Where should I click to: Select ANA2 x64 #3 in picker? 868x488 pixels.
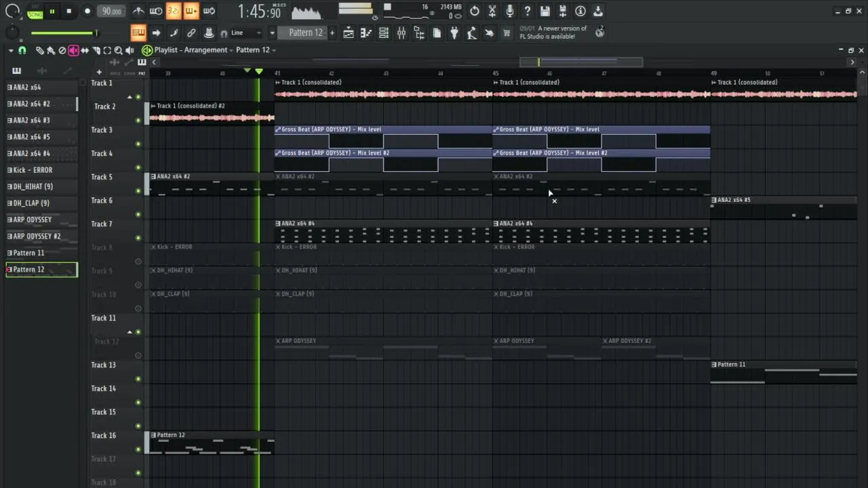(42, 120)
